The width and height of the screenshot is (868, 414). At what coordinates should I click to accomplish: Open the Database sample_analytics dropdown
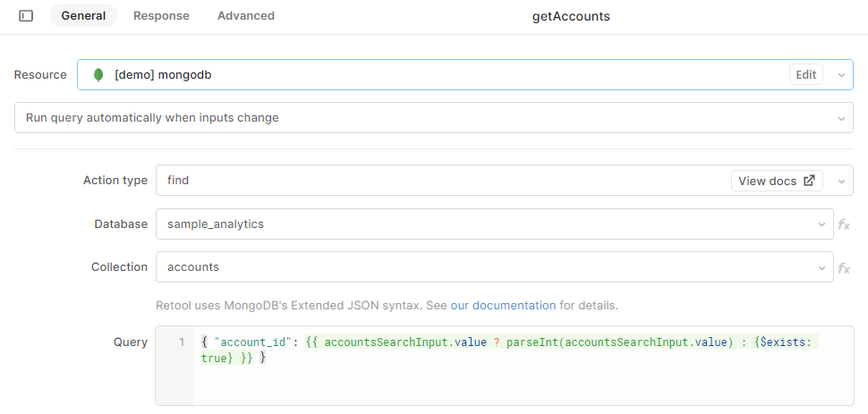click(492, 224)
